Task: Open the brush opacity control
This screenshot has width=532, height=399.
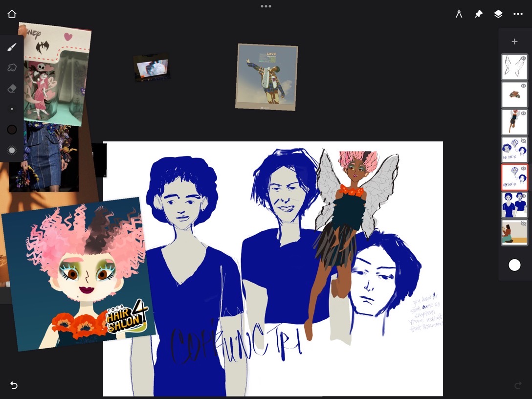Action: [x=12, y=150]
